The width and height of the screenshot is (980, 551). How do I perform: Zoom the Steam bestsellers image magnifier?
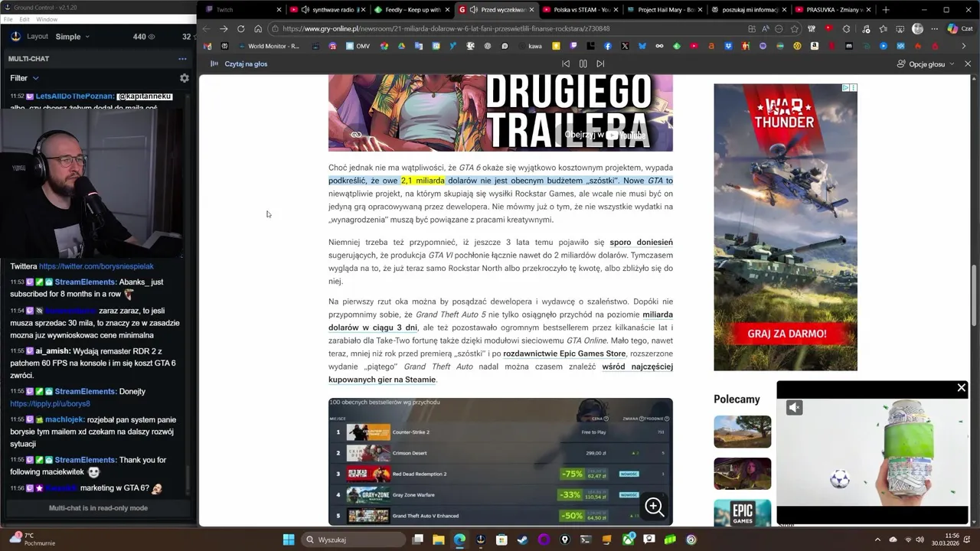click(654, 507)
